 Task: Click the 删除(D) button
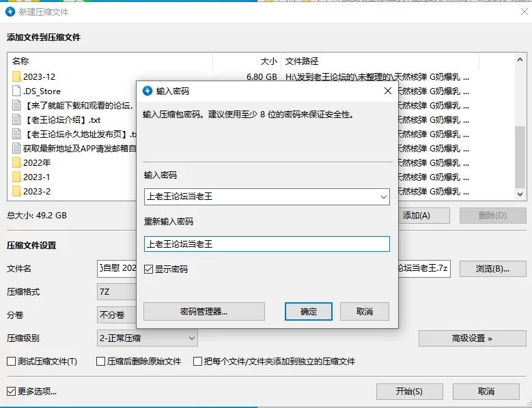pyautogui.click(x=492, y=216)
